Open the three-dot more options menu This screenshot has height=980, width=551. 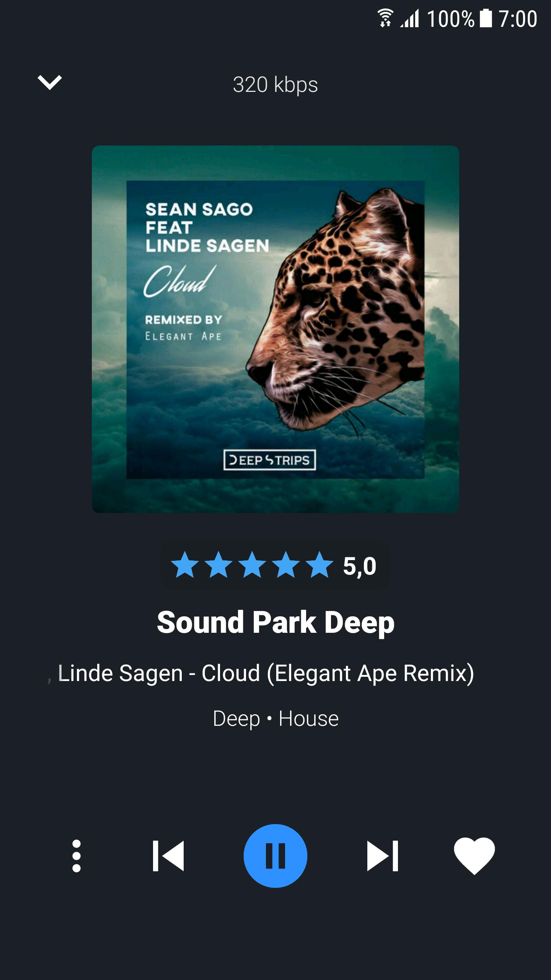pos(77,856)
